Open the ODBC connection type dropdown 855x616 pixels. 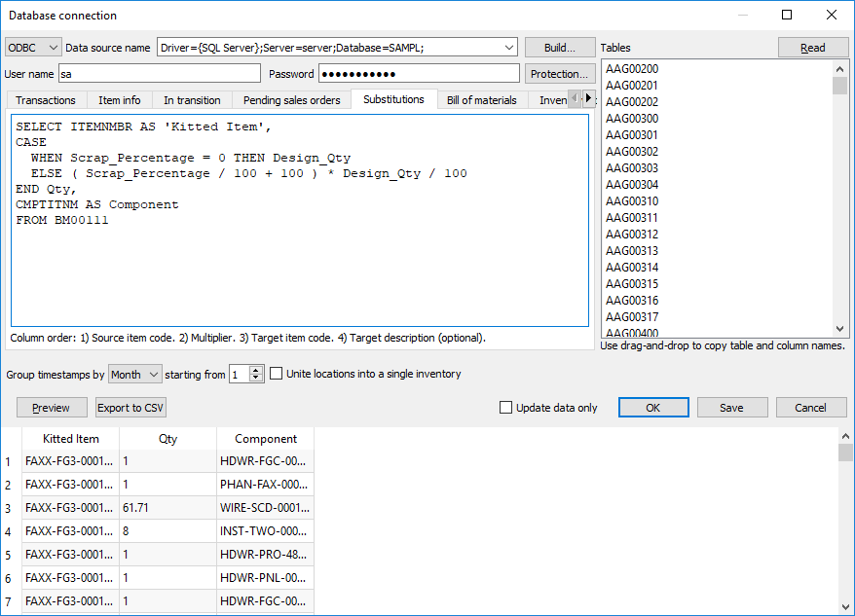point(34,48)
